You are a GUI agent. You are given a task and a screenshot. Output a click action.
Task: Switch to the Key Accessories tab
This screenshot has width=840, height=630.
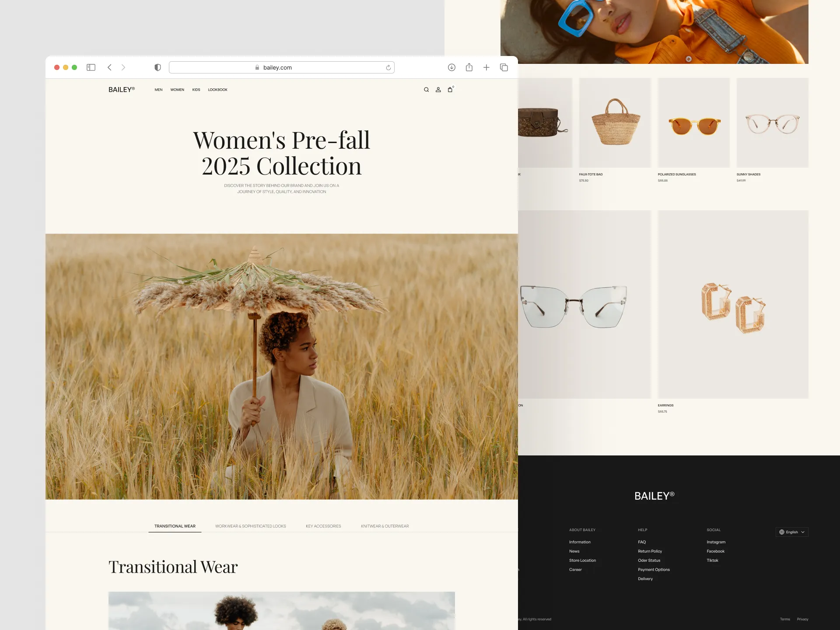(x=323, y=526)
